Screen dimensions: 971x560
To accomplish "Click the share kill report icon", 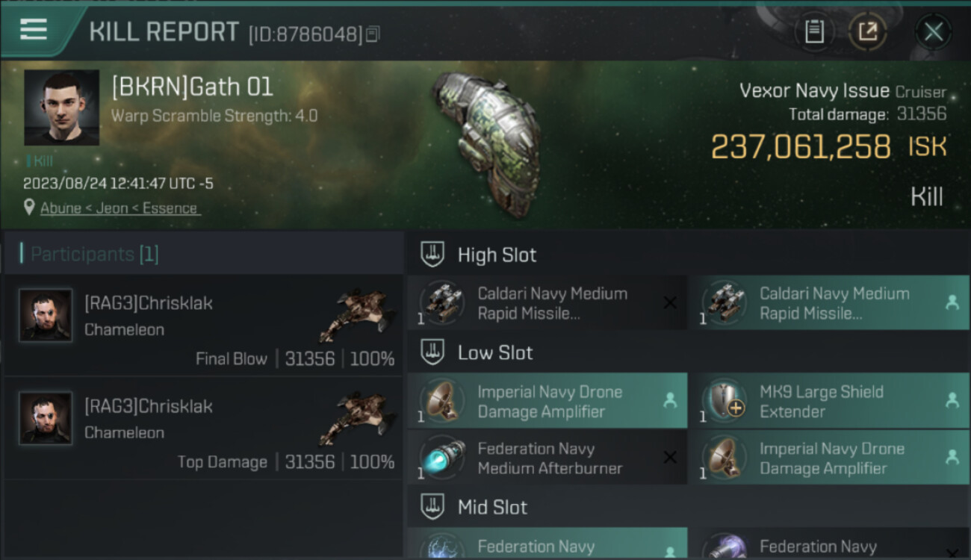I will (x=867, y=32).
